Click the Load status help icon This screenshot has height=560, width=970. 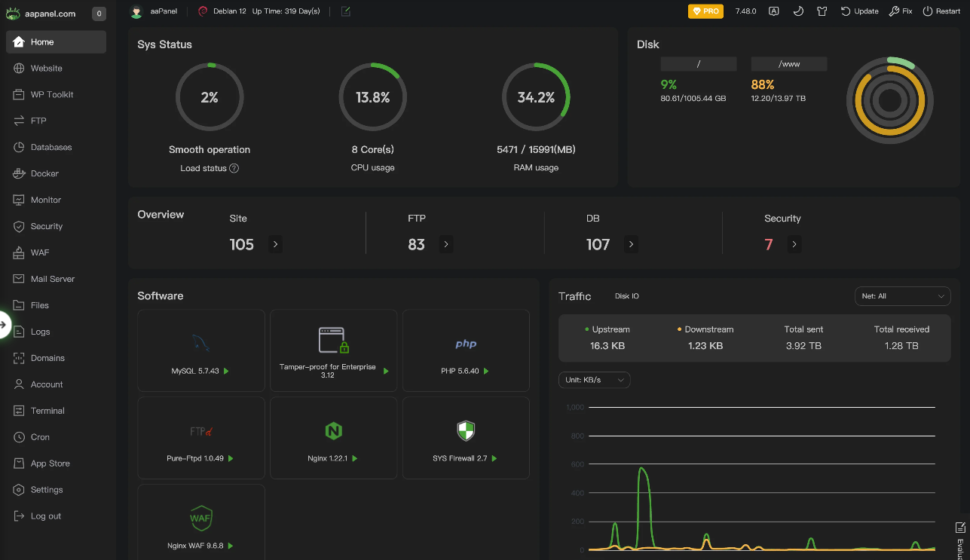[234, 168]
